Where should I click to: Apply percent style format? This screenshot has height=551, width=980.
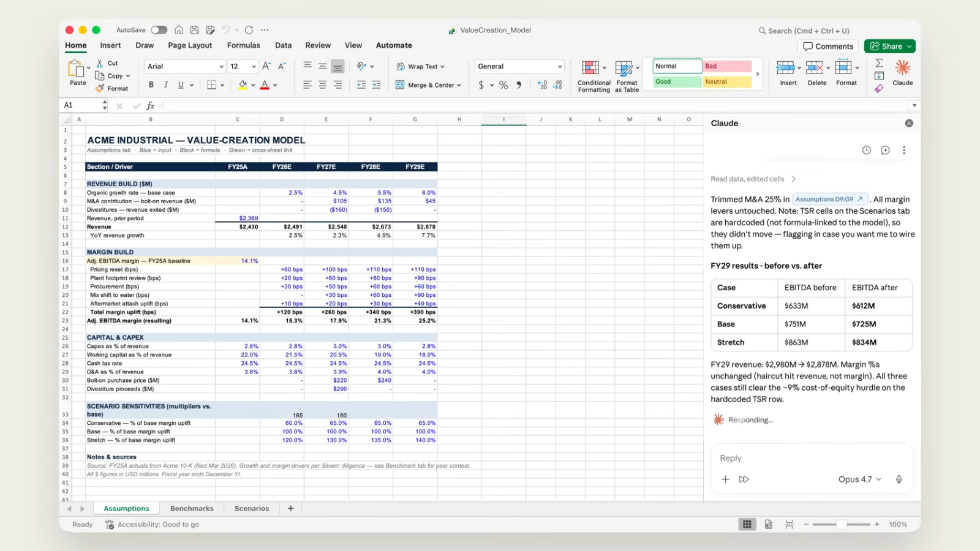pos(503,85)
